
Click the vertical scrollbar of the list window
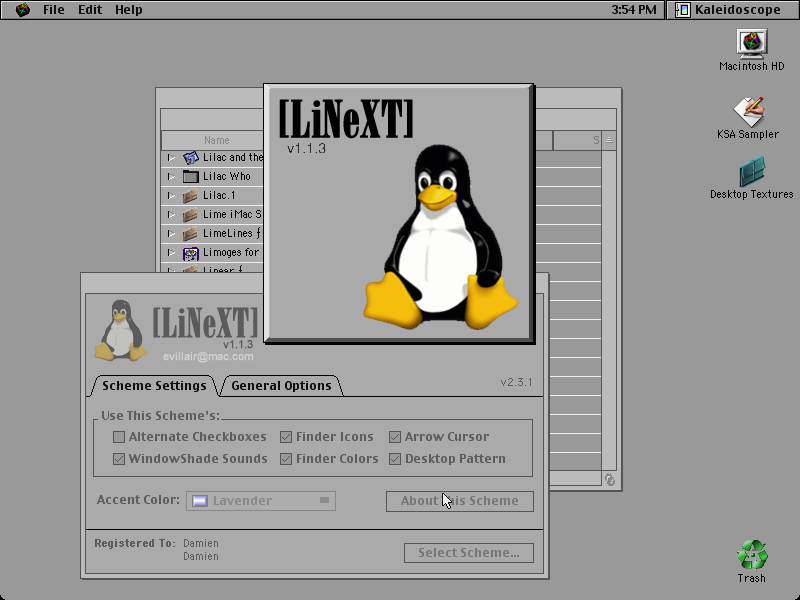pyautogui.click(x=609, y=310)
